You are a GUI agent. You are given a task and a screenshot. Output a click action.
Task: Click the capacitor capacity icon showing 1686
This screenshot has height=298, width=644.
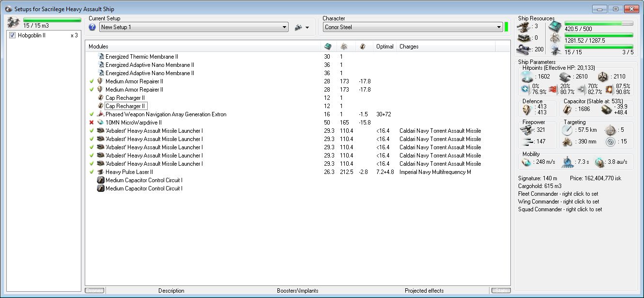(x=567, y=110)
